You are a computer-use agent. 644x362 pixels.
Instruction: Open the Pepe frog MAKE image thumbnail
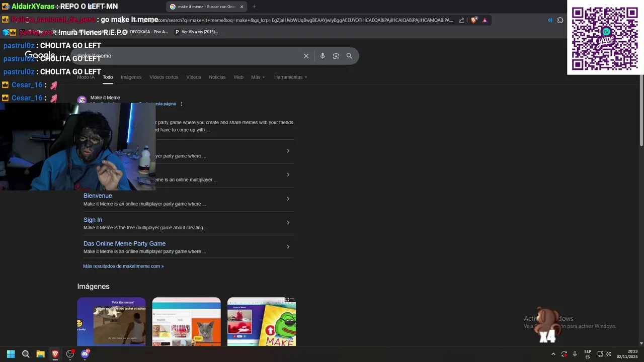tap(262, 322)
